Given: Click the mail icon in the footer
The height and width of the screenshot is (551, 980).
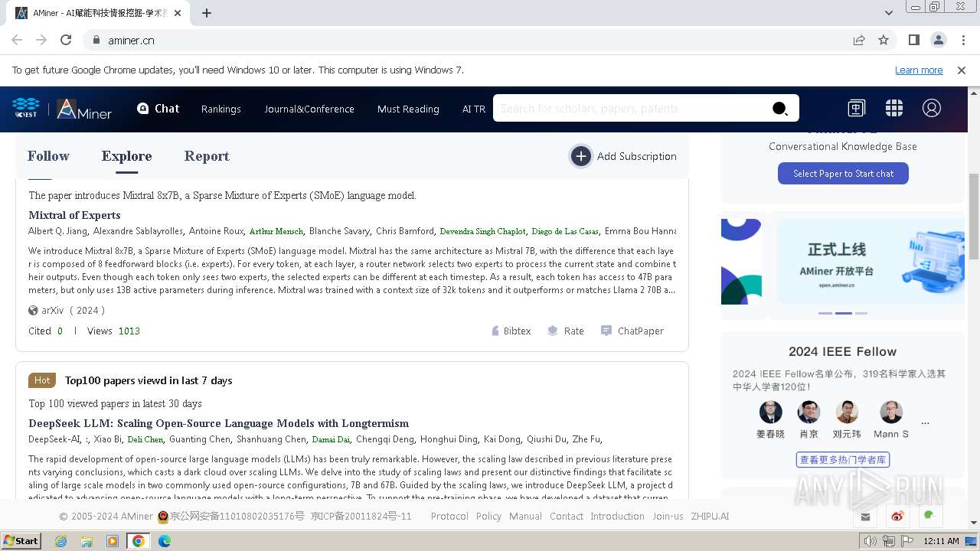Looking at the screenshot, I should click(866, 517).
